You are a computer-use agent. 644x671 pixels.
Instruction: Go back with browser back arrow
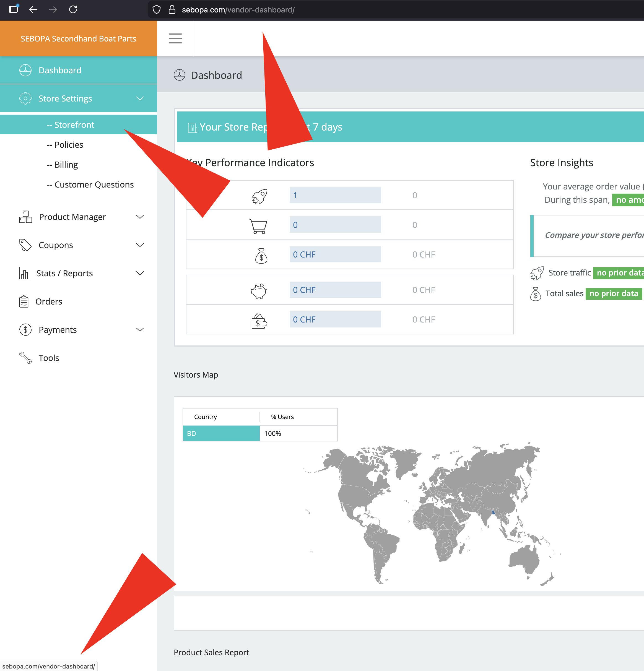33,10
